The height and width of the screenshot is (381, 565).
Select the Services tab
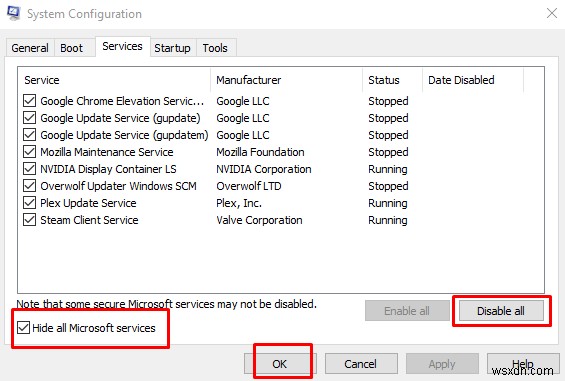click(x=123, y=46)
